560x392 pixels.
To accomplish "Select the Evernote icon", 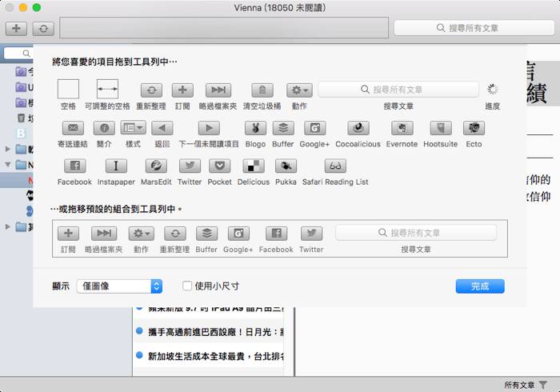I will [x=402, y=128].
